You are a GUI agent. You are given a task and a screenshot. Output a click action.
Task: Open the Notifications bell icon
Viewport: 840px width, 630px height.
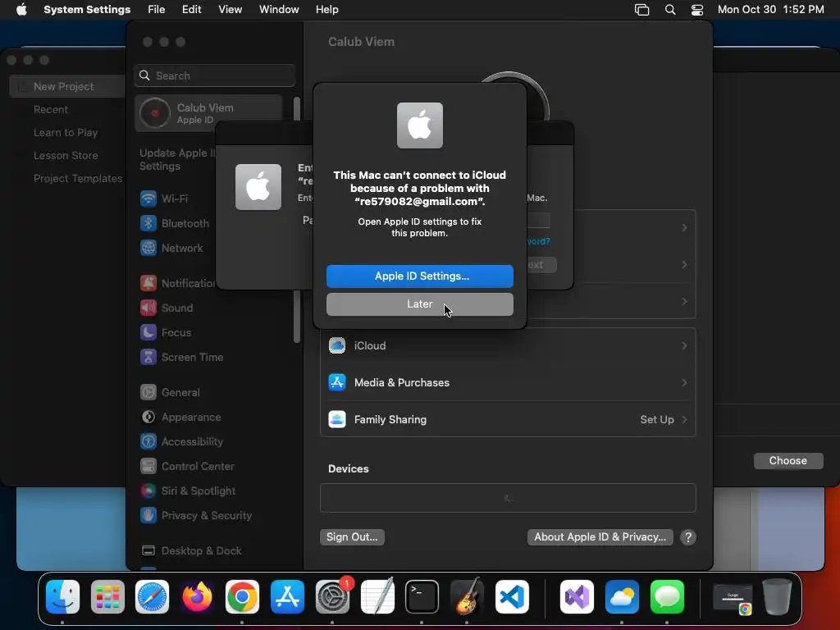[x=148, y=283]
